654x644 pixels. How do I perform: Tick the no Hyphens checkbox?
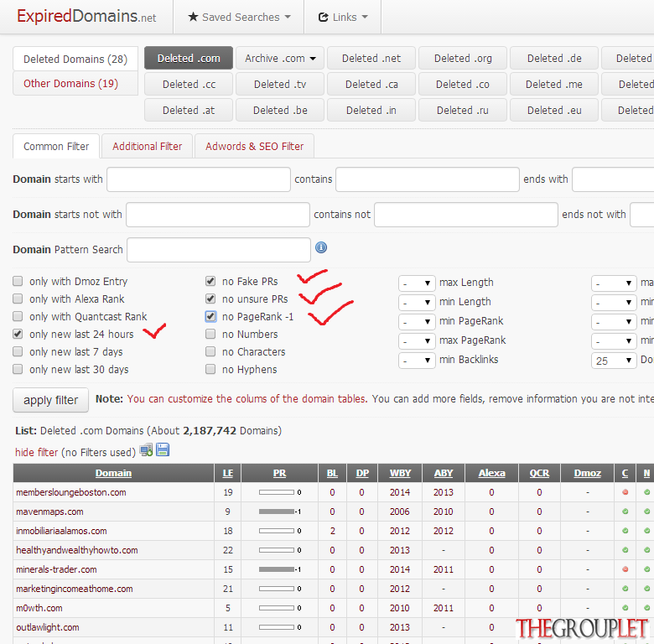point(210,369)
